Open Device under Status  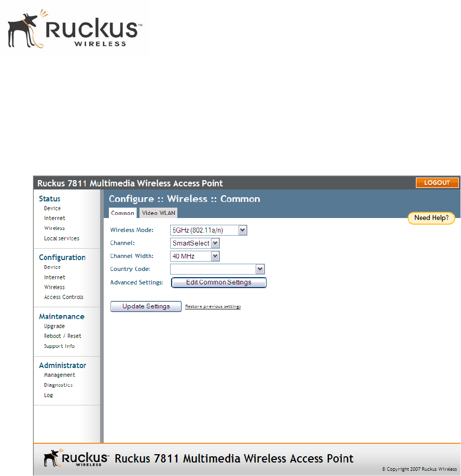click(x=52, y=208)
